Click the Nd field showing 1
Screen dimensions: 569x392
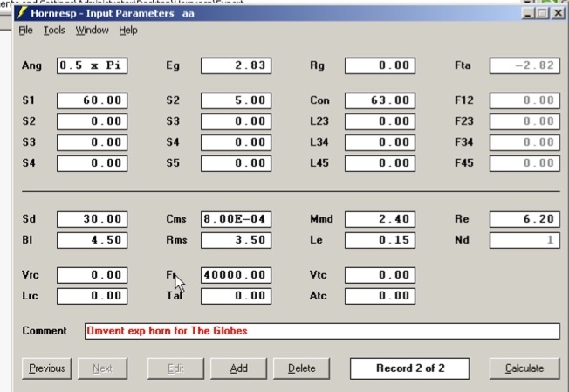[x=524, y=240]
